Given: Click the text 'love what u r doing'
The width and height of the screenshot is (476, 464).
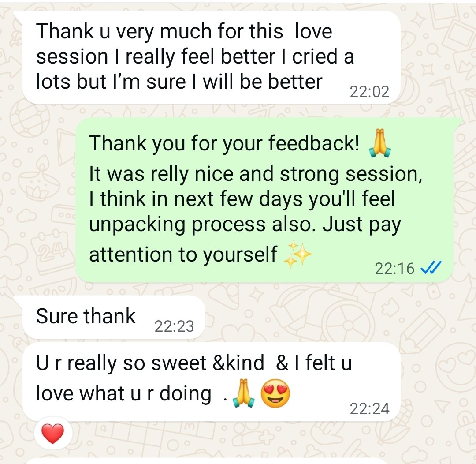Looking at the screenshot, I should tap(123, 393).
